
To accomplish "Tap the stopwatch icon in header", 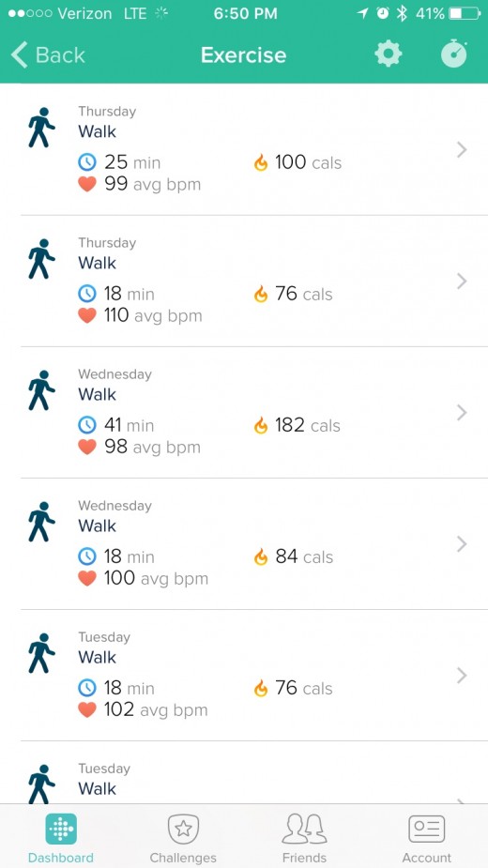I will point(454,54).
